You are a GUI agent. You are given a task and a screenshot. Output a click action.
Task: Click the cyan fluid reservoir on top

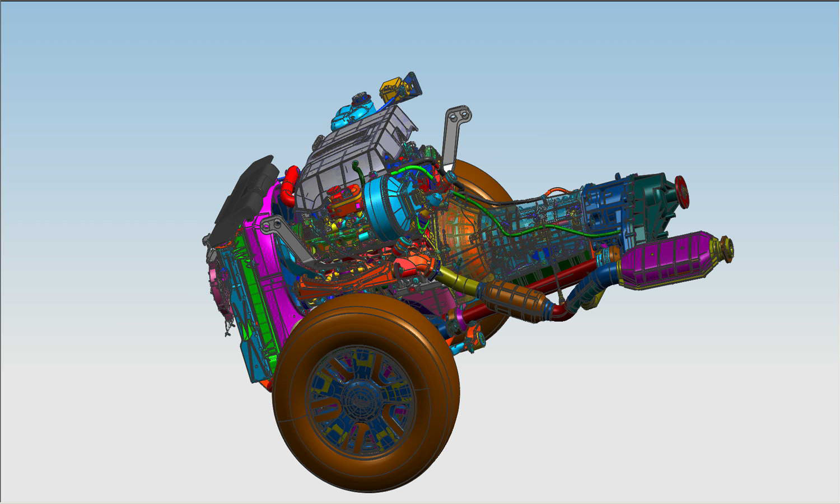[x=352, y=111]
